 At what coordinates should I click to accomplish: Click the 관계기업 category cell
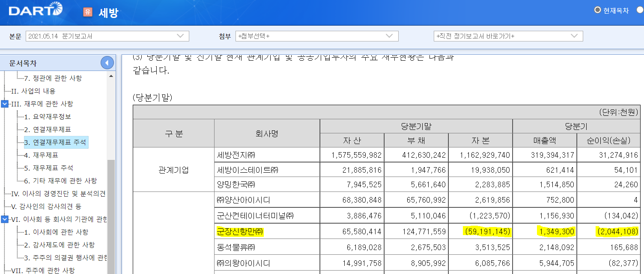pyautogui.click(x=173, y=170)
